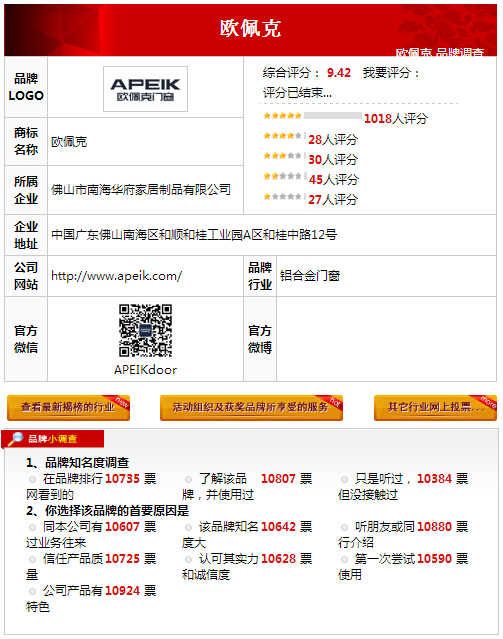Click 1018人评分 count text

(396, 119)
